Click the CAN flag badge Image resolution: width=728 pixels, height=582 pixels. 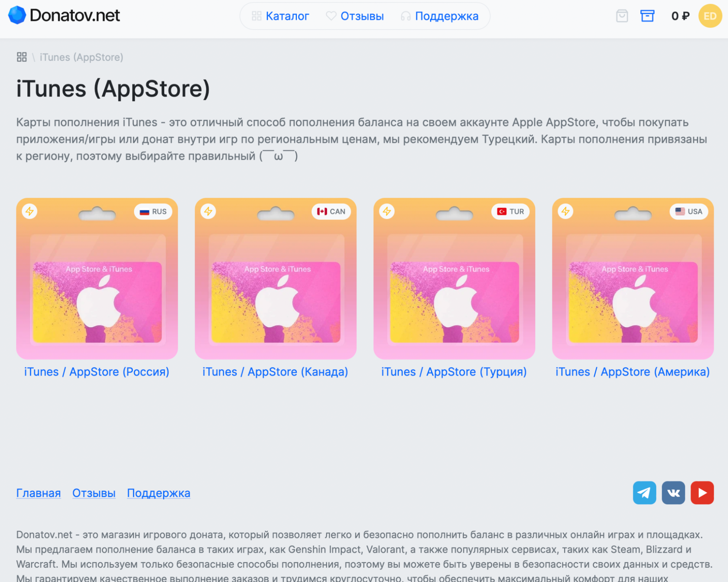pos(331,211)
